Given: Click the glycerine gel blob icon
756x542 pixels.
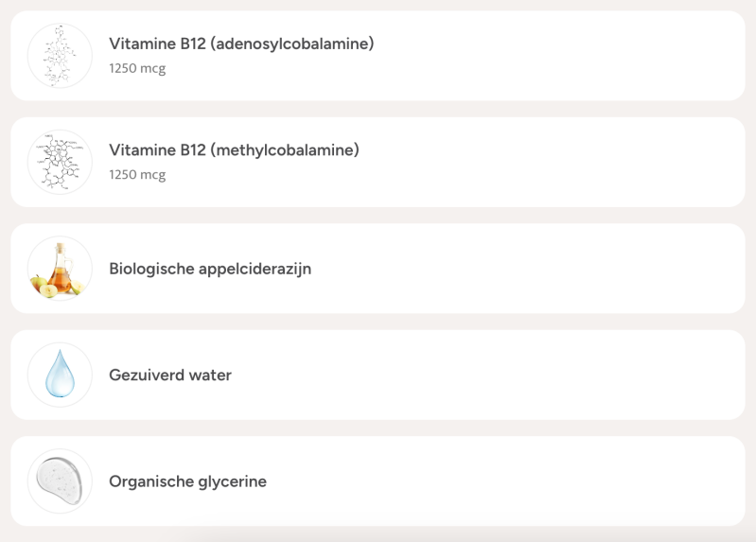Looking at the screenshot, I should click(x=60, y=481).
